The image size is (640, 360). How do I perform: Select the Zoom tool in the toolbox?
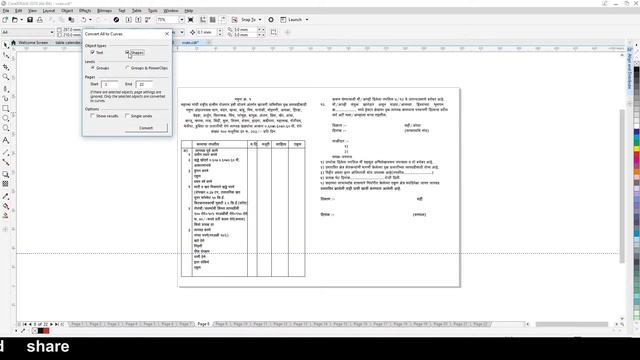click(x=6, y=77)
